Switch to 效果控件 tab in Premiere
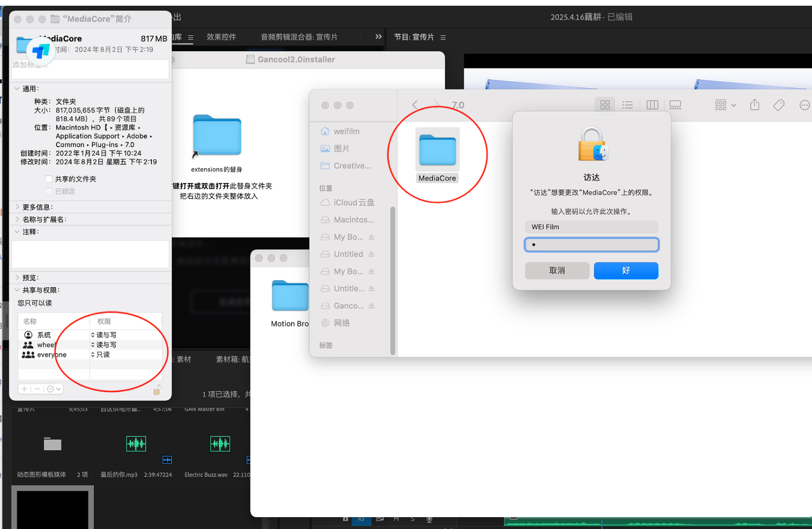Image resolution: width=812 pixels, height=529 pixels. (221, 37)
